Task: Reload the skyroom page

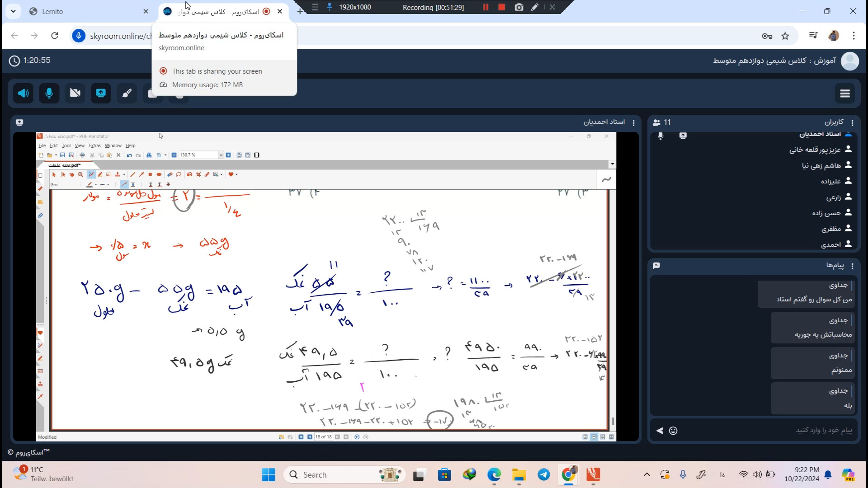Action: [x=55, y=36]
